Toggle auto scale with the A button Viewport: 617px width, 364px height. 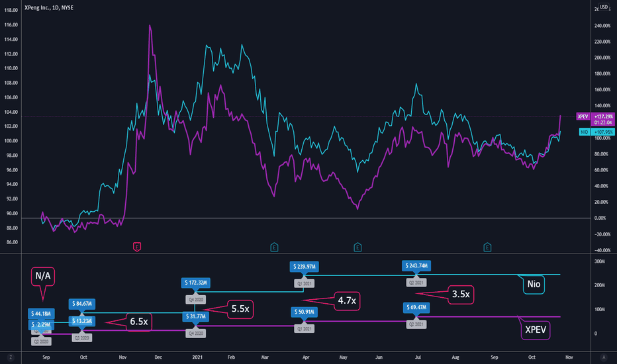point(604,357)
